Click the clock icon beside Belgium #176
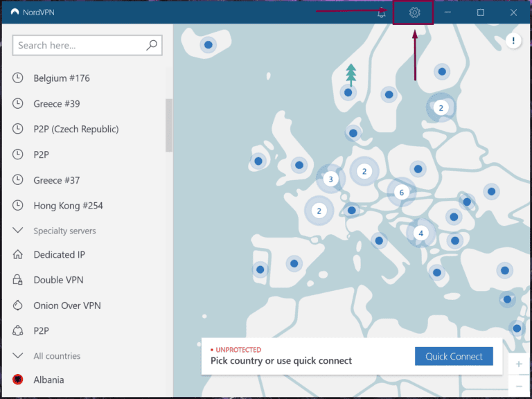The image size is (532, 399). click(18, 78)
